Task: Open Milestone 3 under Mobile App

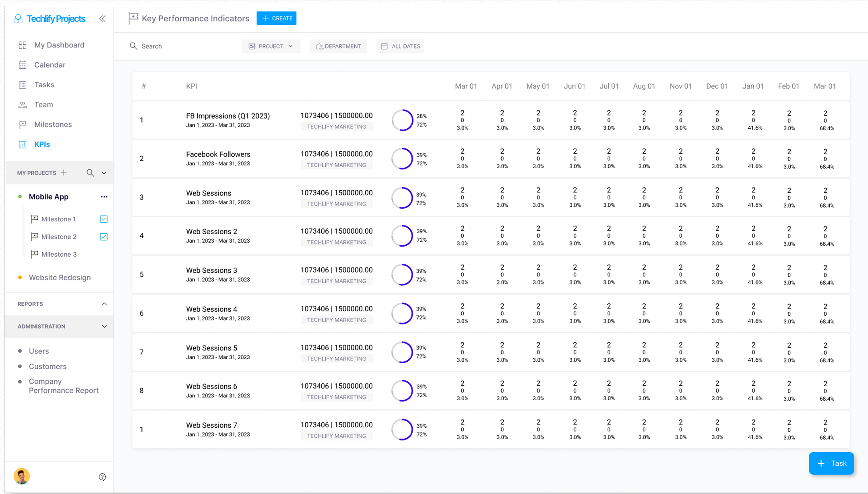Action: coord(59,254)
